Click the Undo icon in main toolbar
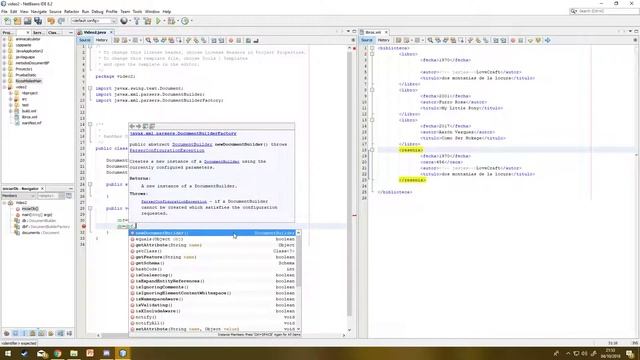This screenshot has width=640, height=360. pos(51,21)
